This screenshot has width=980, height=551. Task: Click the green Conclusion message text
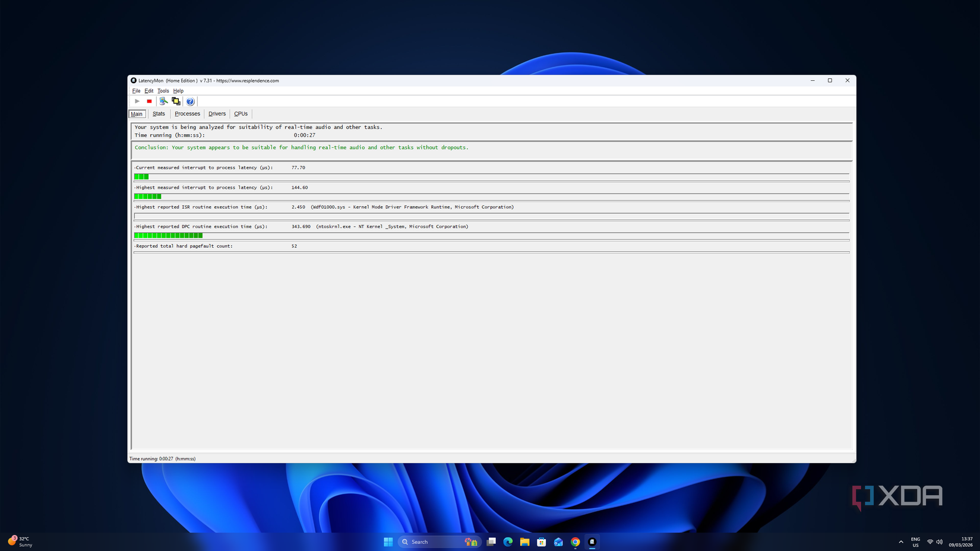point(301,147)
